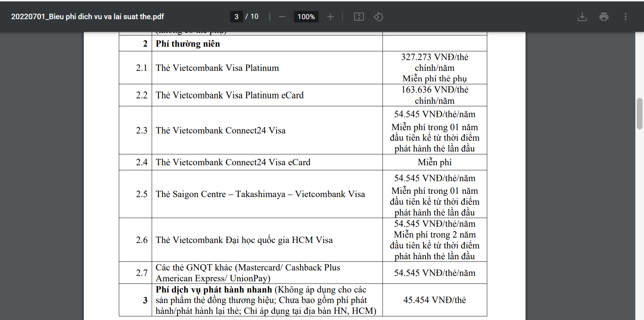Select the 'Miễn phí' cell in row 2.4
Image resolution: width=644 pixels, height=320 pixels.
pos(435,162)
